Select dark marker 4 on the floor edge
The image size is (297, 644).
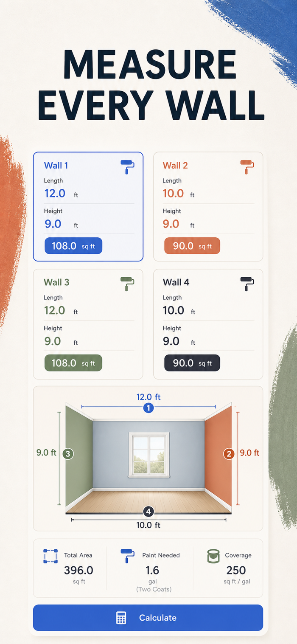(148, 512)
